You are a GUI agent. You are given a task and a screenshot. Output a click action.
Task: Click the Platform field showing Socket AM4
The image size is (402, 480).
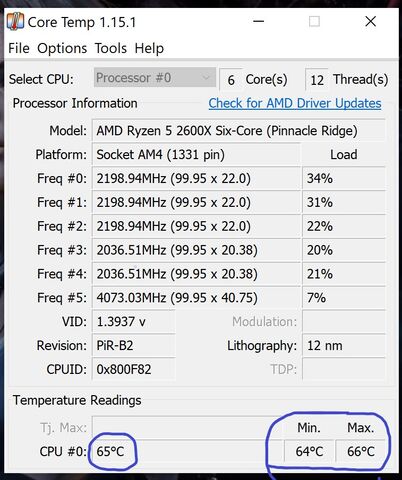coord(196,155)
